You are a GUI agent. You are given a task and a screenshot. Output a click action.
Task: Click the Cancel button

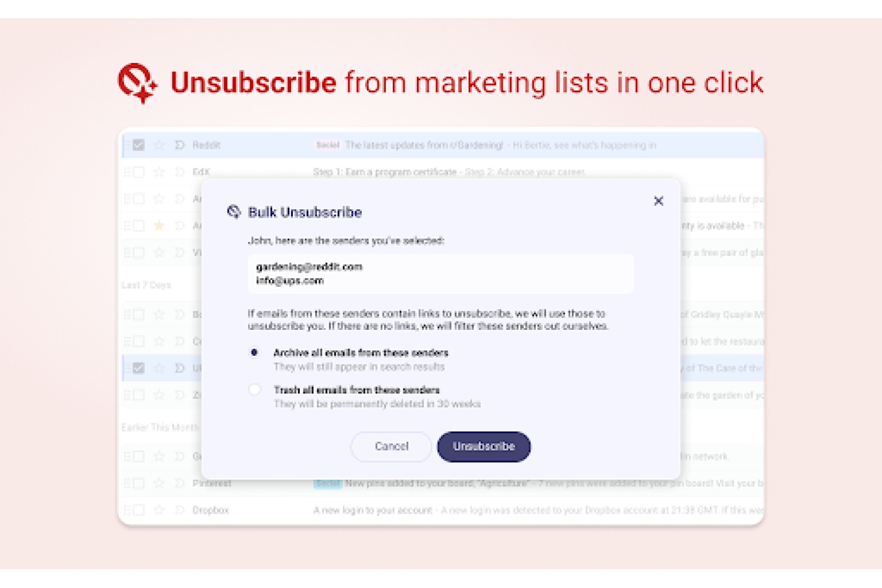click(x=391, y=446)
